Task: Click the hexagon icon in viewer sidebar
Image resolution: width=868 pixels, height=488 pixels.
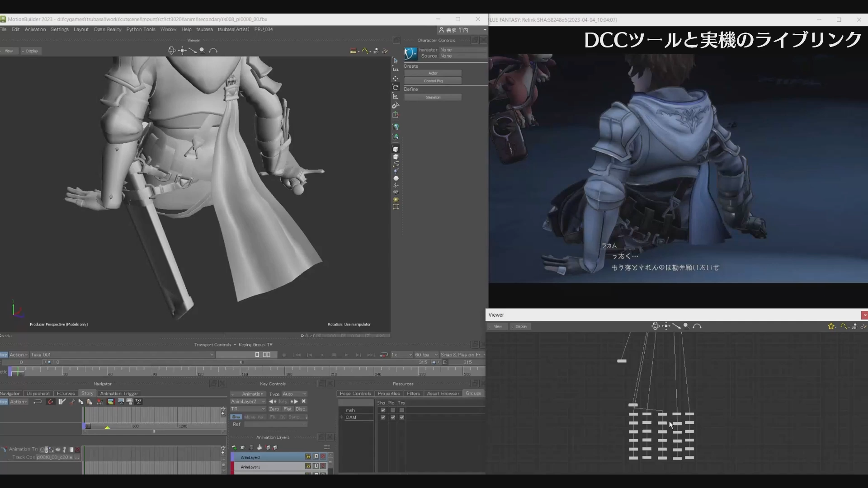Action: tap(396, 178)
